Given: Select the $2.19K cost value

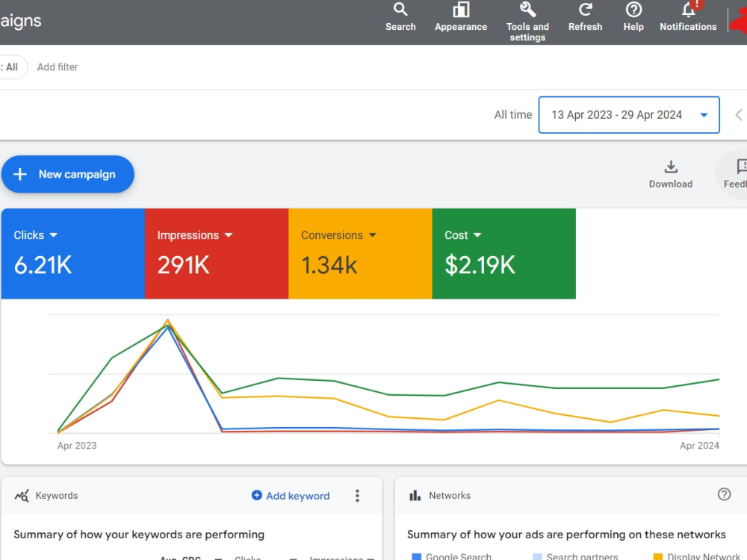Looking at the screenshot, I should 480,265.
